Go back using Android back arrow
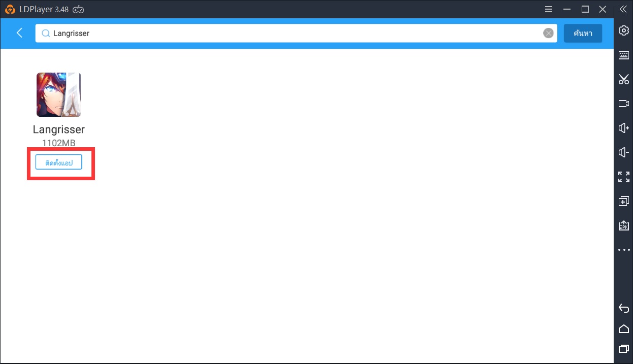Viewport: 633px width, 364px height. (x=623, y=308)
